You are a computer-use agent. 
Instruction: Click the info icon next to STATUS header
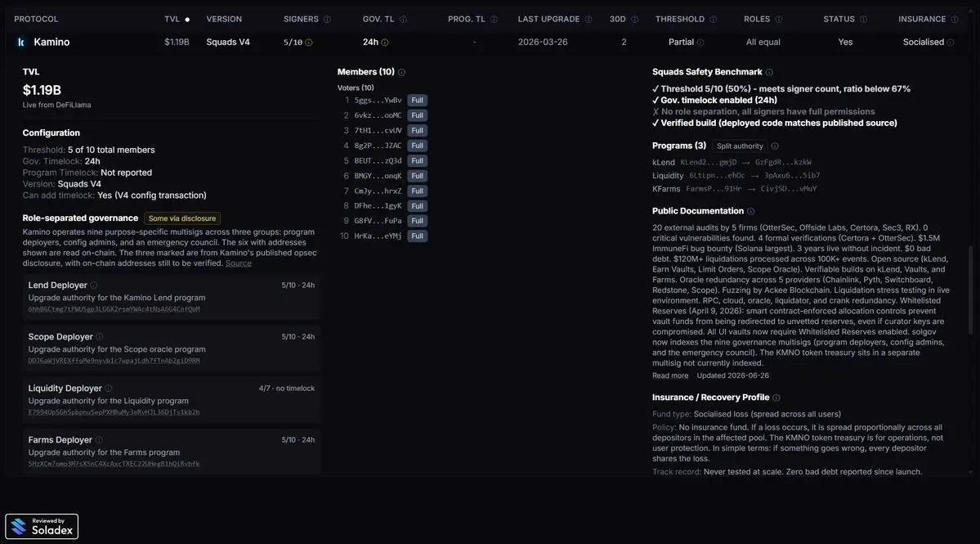(x=863, y=20)
